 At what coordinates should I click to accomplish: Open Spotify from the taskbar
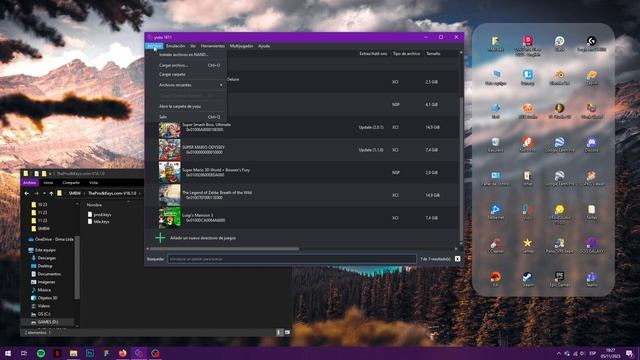41,353
